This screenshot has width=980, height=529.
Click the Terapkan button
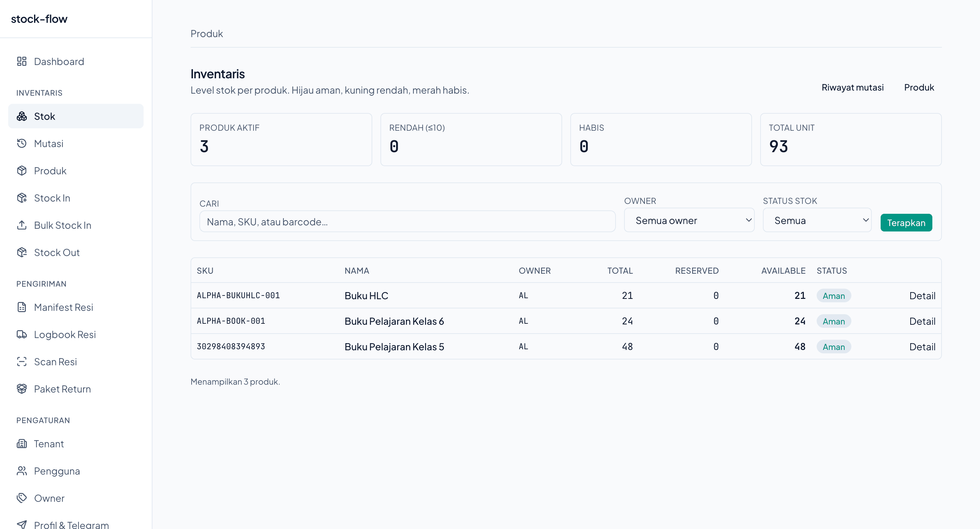click(x=906, y=223)
